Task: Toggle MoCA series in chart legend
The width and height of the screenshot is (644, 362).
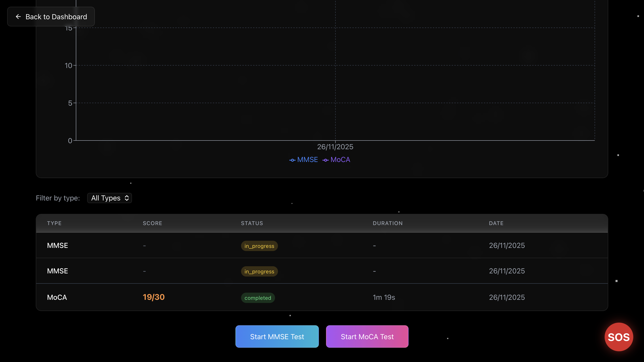Action: tap(336, 160)
